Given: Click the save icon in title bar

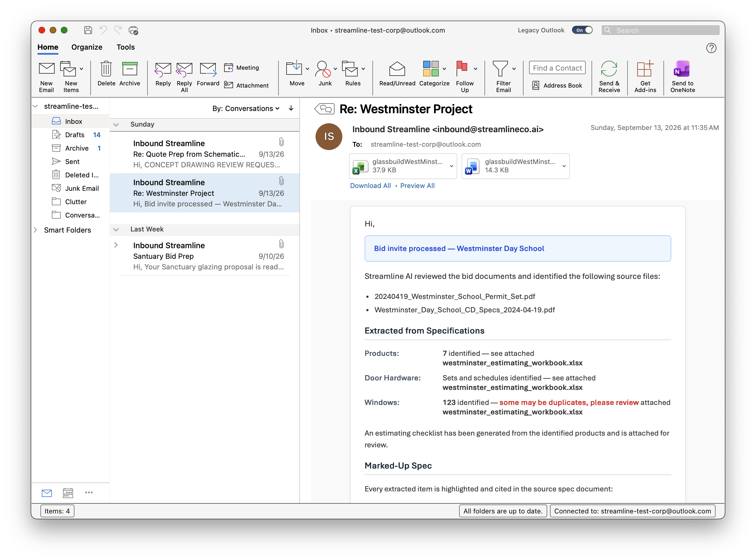Looking at the screenshot, I should tap(88, 30).
